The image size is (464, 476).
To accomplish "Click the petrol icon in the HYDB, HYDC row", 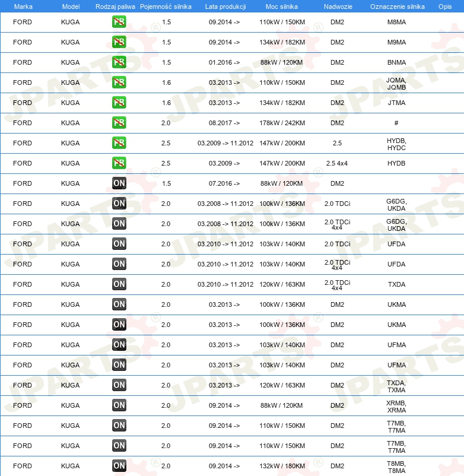I will 119,143.
